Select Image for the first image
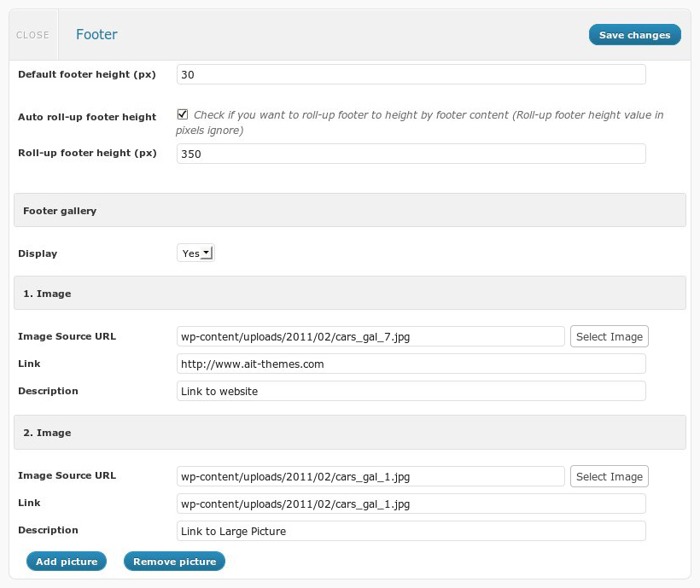 pos(609,336)
